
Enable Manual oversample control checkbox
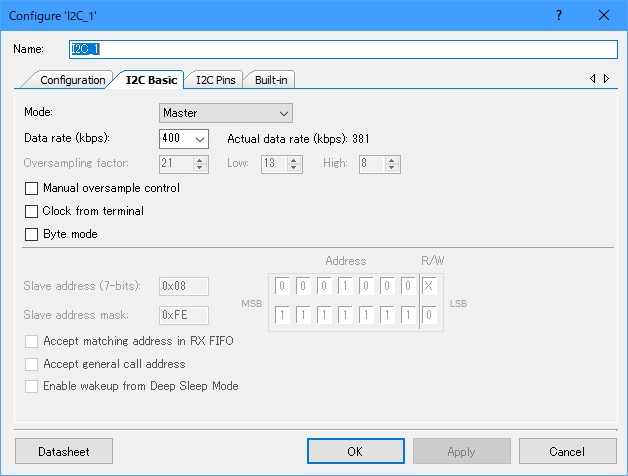[32, 188]
